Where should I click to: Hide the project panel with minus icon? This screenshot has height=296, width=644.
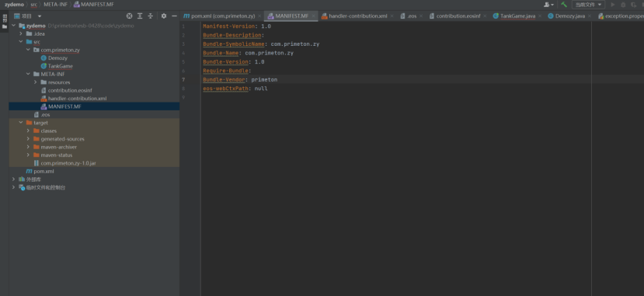[x=174, y=16]
